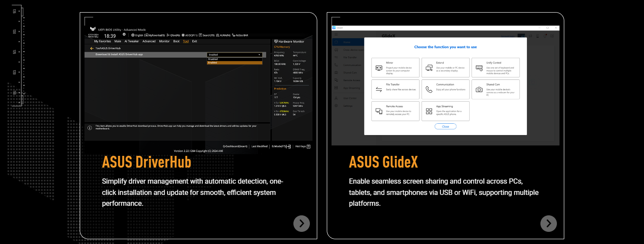Select the Extend display icon
644x244 pixels.
pyautogui.click(x=429, y=68)
